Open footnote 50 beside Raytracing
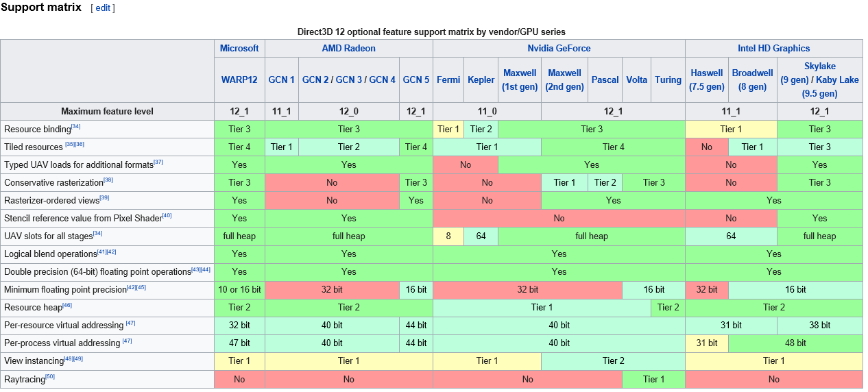Image resolution: width=868 pixels, height=392 pixels. point(50,376)
